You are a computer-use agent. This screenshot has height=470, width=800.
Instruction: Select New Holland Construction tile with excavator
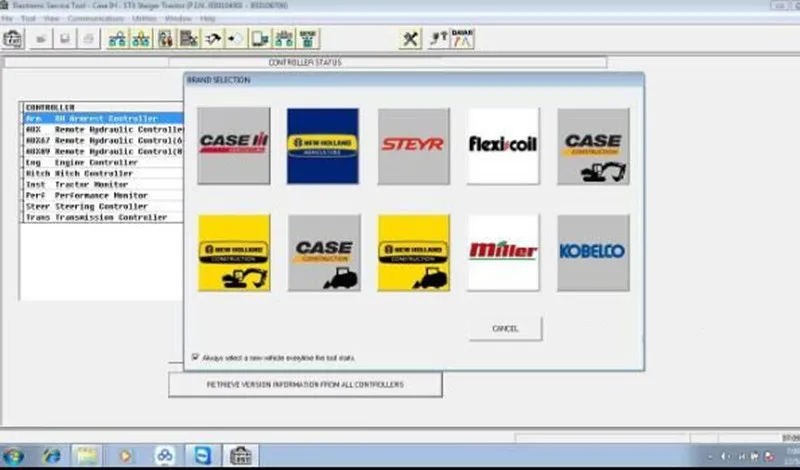234,253
